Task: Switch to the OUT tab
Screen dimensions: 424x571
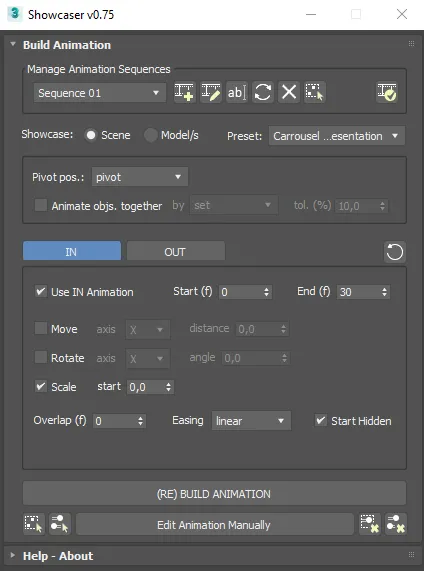Action: point(176,251)
